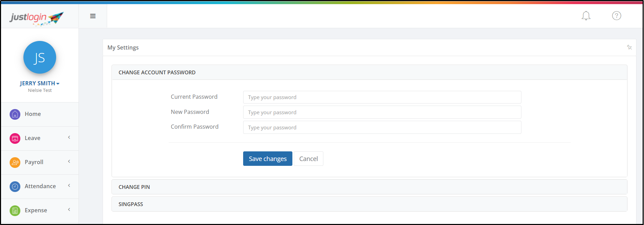Click the Expense sidebar icon
Image resolution: width=644 pixels, height=225 pixels.
point(15,211)
